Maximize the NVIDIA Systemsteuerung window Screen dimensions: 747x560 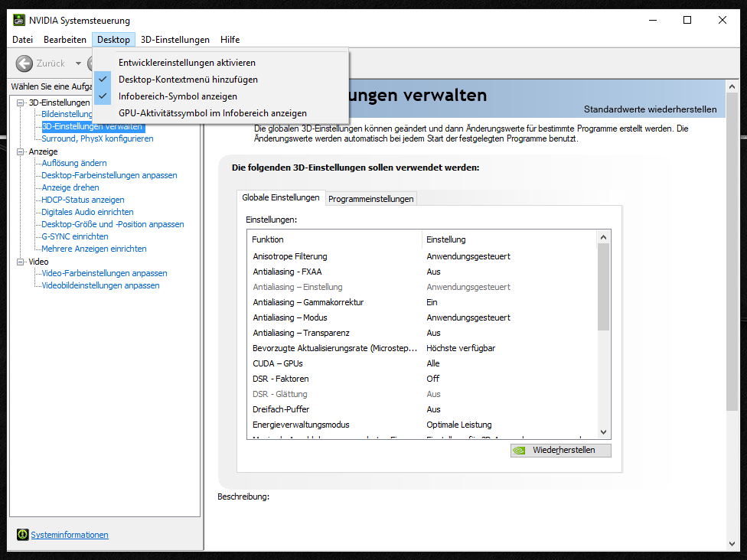tap(687, 20)
